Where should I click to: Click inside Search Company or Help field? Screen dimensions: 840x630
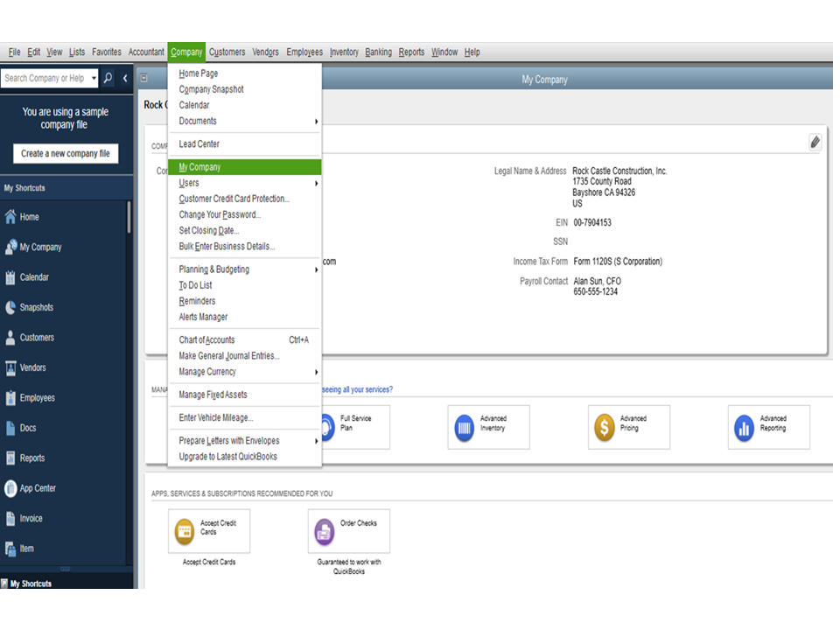click(x=45, y=78)
